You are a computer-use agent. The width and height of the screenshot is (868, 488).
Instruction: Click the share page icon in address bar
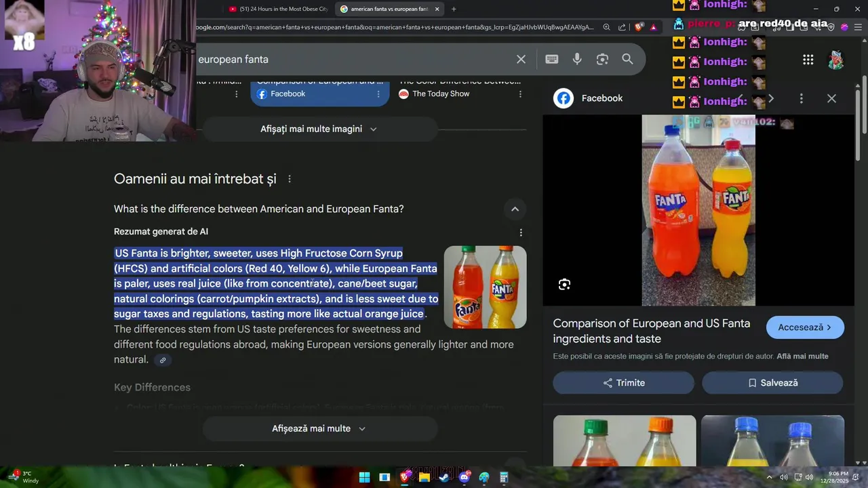click(623, 27)
